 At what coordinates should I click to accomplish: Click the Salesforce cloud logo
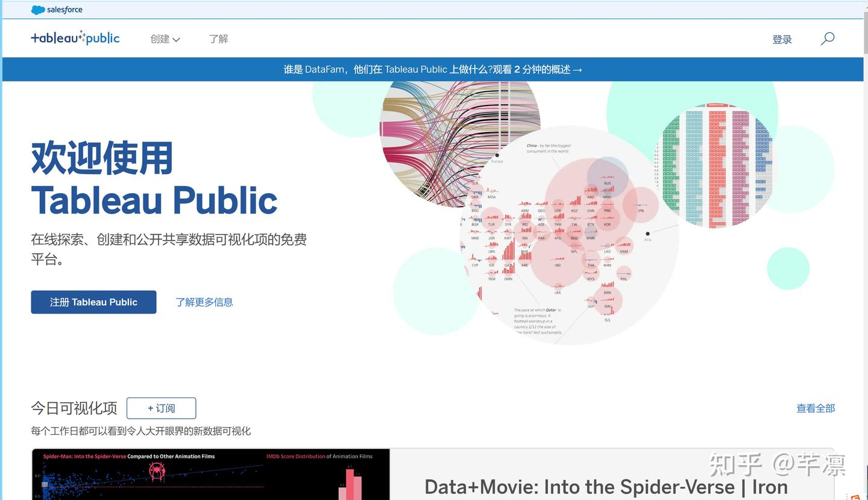38,9
